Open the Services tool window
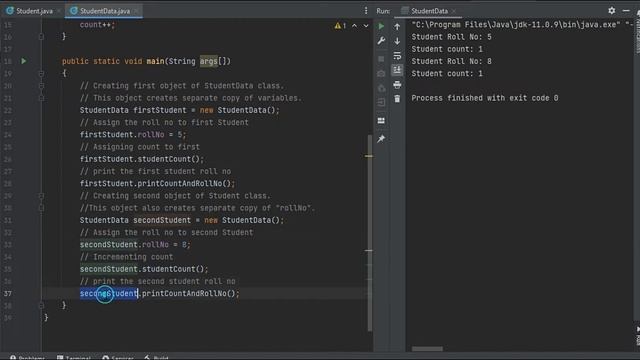The width and height of the screenshot is (640, 360). click(x=118, y=357)
